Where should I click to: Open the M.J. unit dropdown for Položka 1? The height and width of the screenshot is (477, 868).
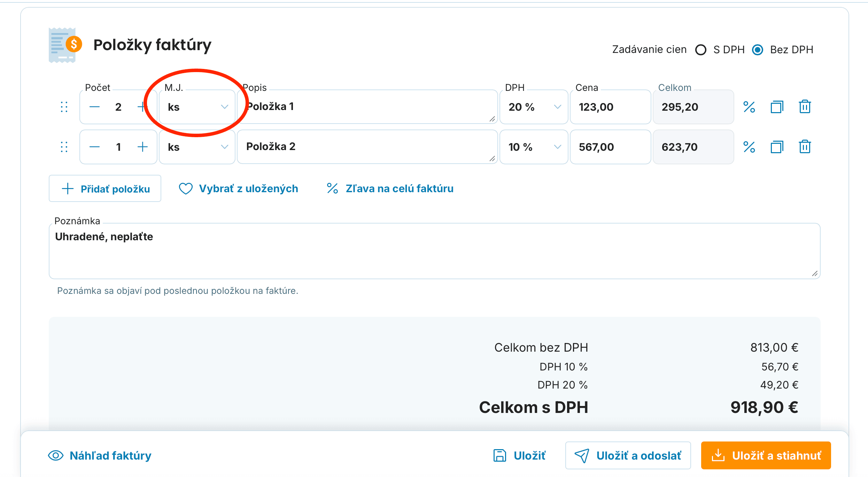pyautogui.click(x=197, y=107)
